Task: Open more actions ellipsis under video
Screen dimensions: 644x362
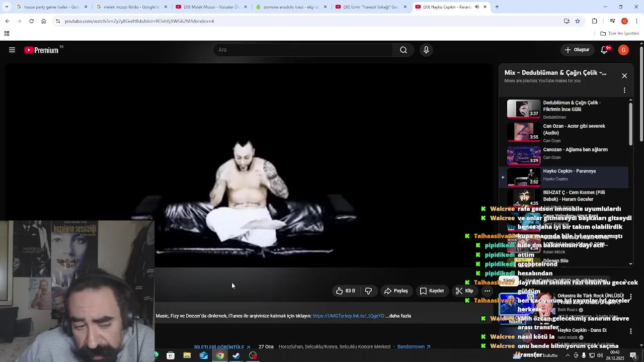Action: point(487,291)
